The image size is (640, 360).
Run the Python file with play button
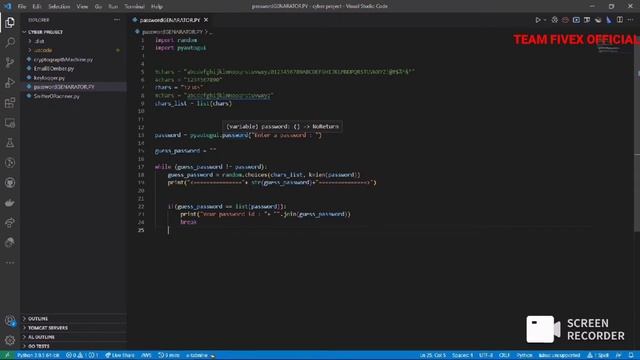[538, 20]
